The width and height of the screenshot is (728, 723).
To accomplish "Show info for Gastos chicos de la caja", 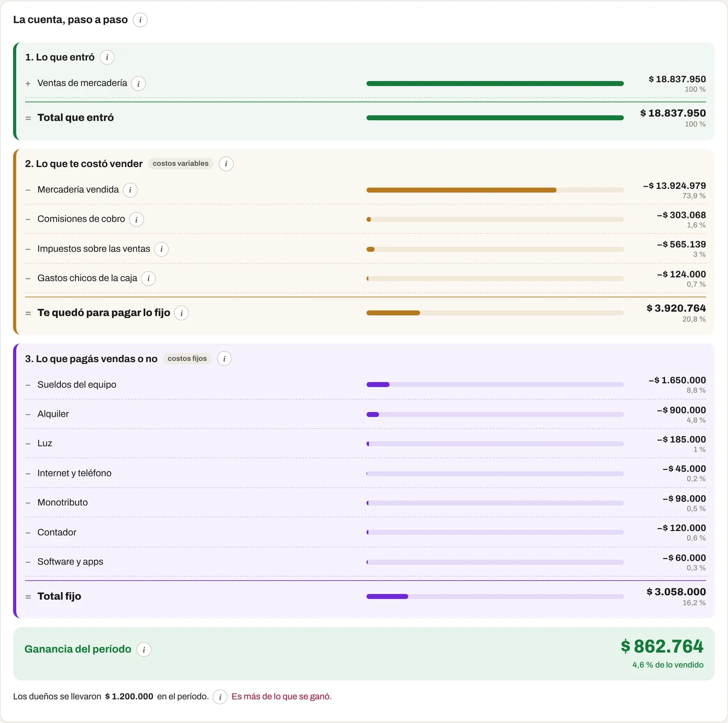I will (148, 278).
